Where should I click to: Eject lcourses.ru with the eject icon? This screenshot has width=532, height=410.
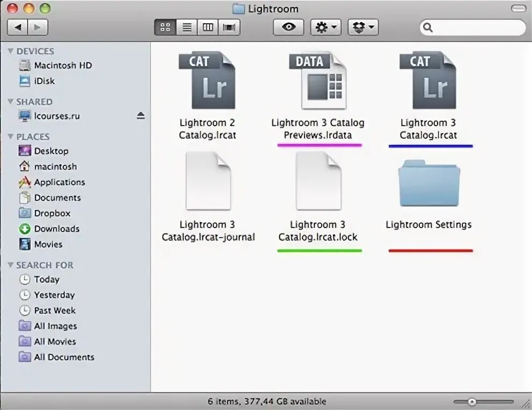click(x=141, y=116)
